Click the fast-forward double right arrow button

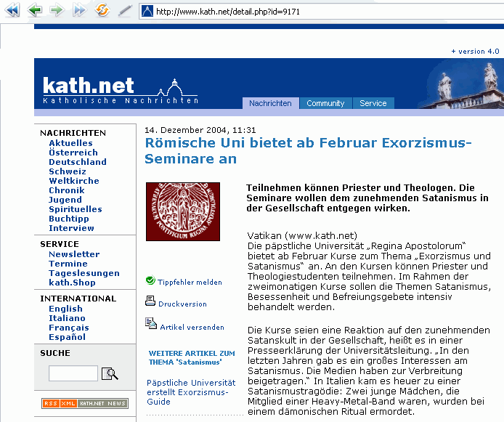tap(79, 10)
